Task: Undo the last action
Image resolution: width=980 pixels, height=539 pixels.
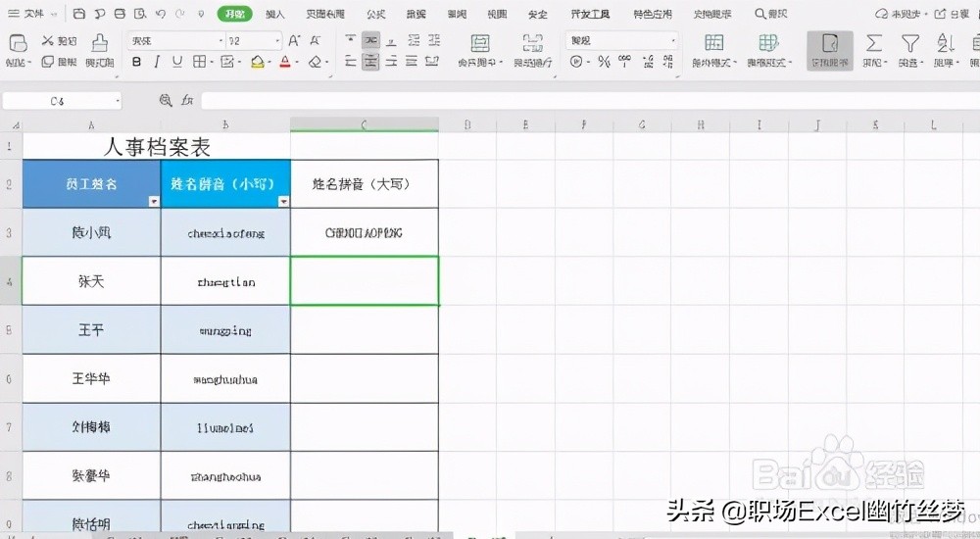Action: (161, 13)
